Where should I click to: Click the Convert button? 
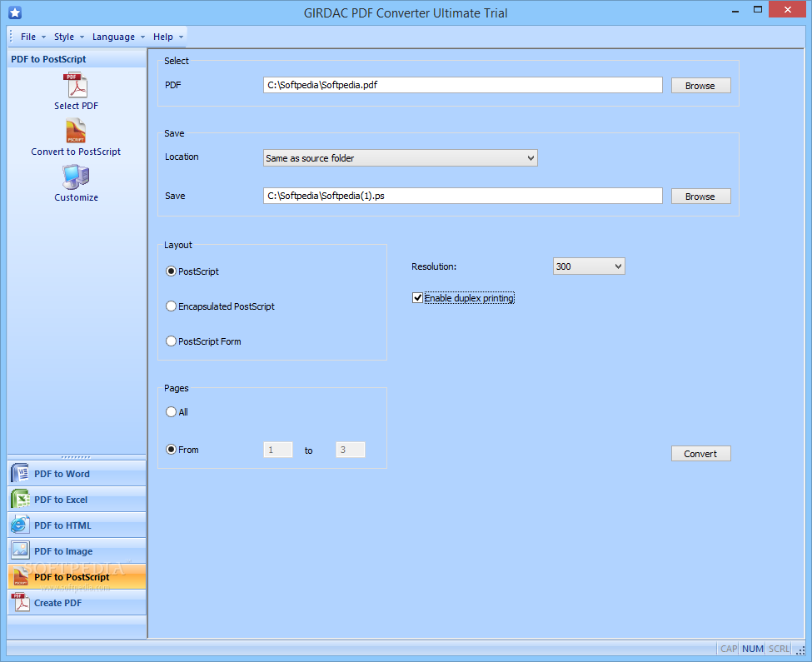click(700, 454)
